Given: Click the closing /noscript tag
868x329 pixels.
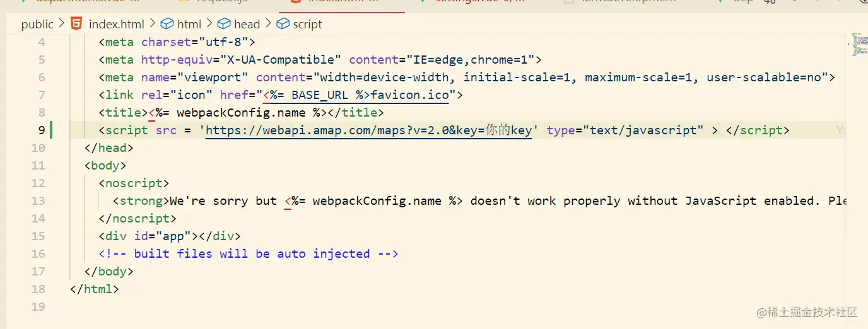Looking at the screenshot, I should 138,219.
